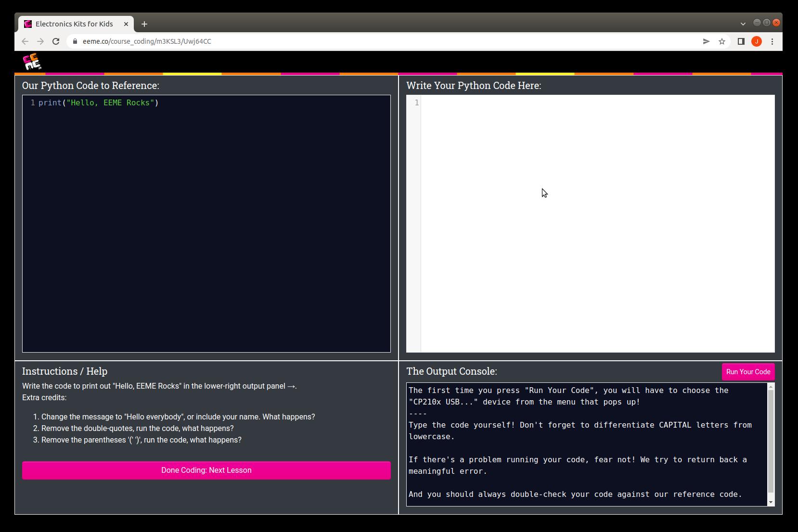Click the output console scrollbar thumb

click(771, 441)
